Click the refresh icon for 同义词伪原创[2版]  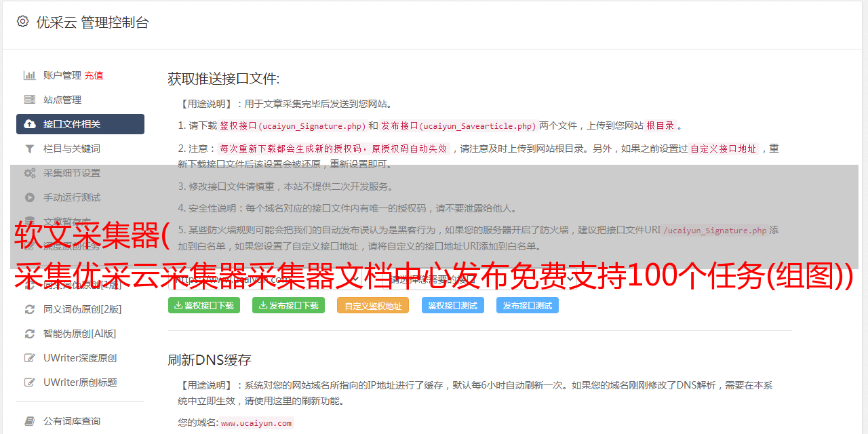30,309
